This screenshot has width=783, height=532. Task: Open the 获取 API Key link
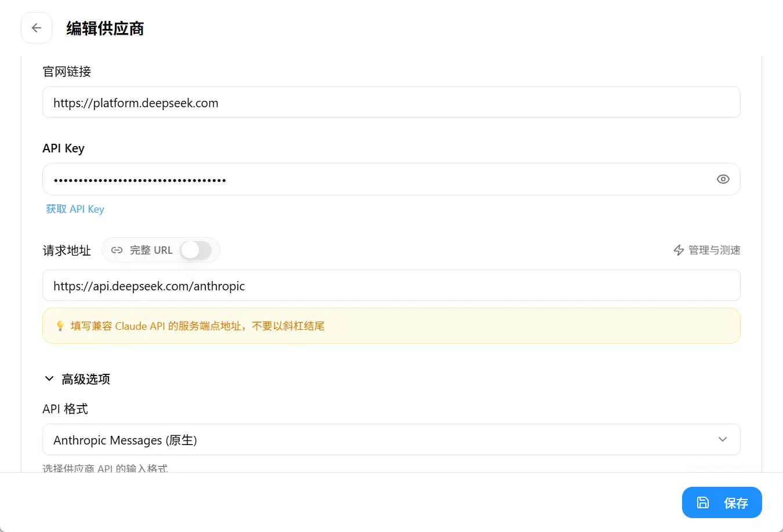coord(75,209)
